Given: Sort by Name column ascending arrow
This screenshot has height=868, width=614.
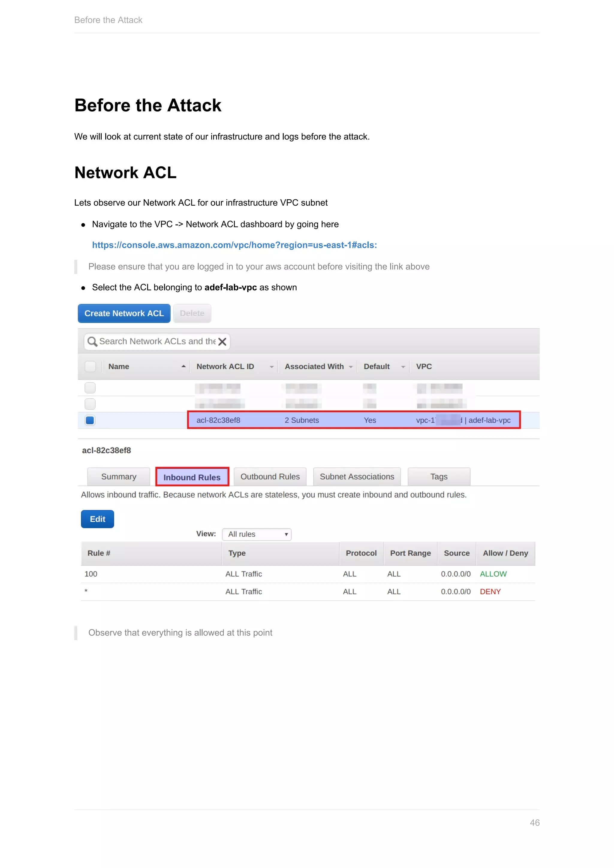Looking at the screenshot, I should pos(183,366).
